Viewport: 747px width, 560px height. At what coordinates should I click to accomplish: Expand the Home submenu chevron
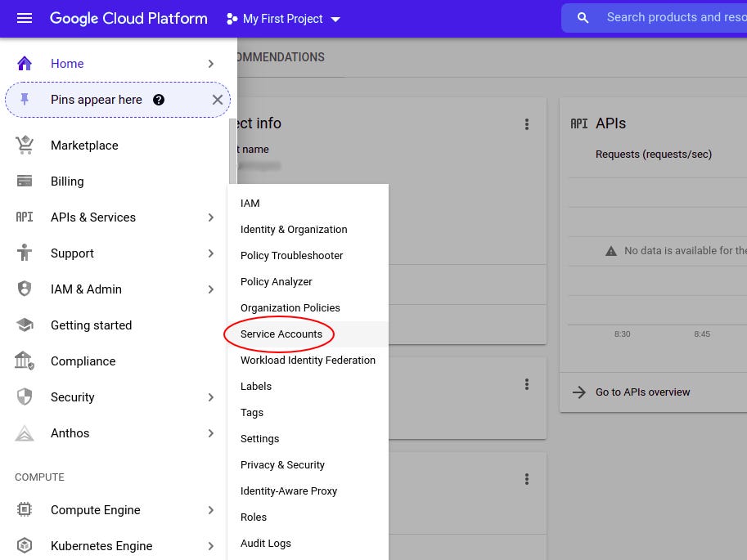[x=210, y=63]
